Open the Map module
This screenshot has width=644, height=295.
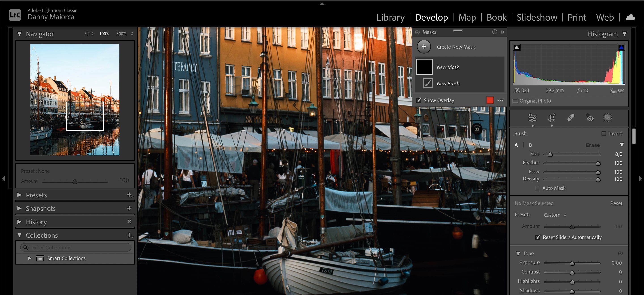pos(467,17)
